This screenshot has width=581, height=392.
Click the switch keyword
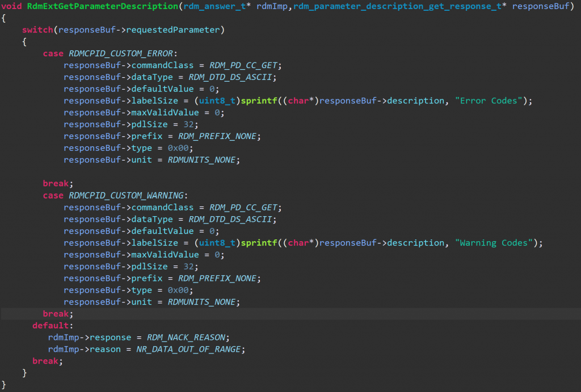pos(37,30)
